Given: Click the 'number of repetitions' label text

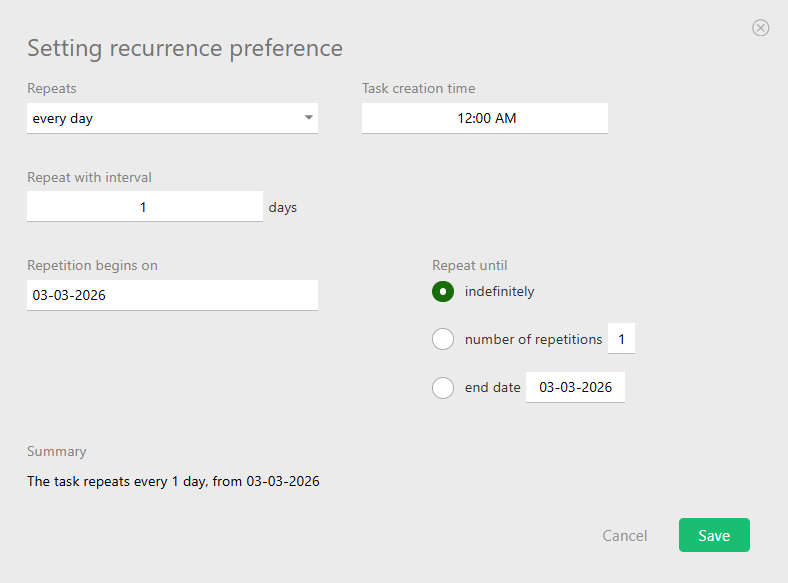Looking at the screenshot, I should [x=533, y=339].
